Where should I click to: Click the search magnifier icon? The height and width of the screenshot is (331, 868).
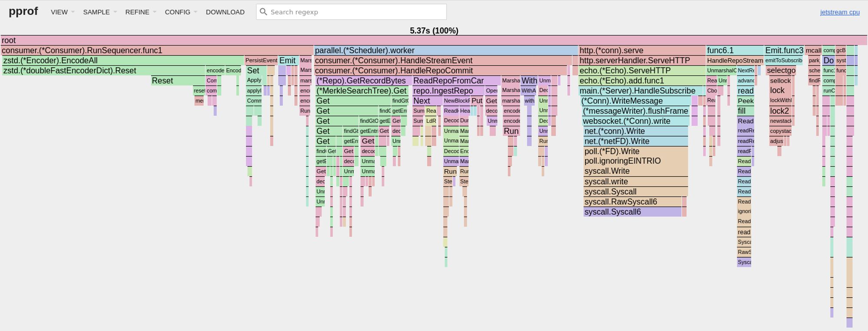click(263, 12)
